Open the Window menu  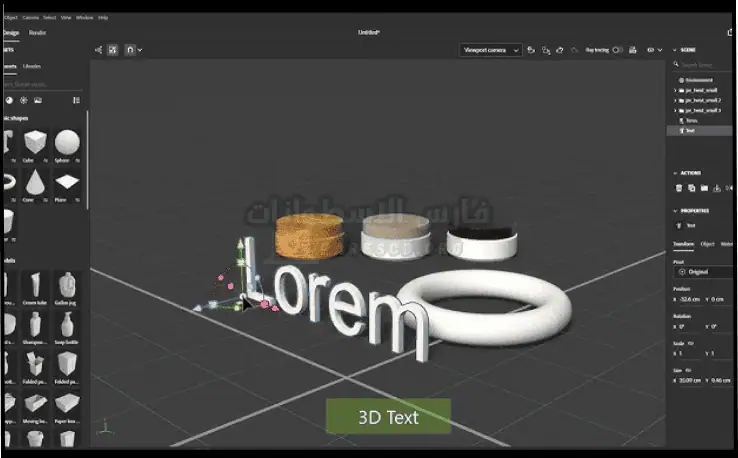84,17
